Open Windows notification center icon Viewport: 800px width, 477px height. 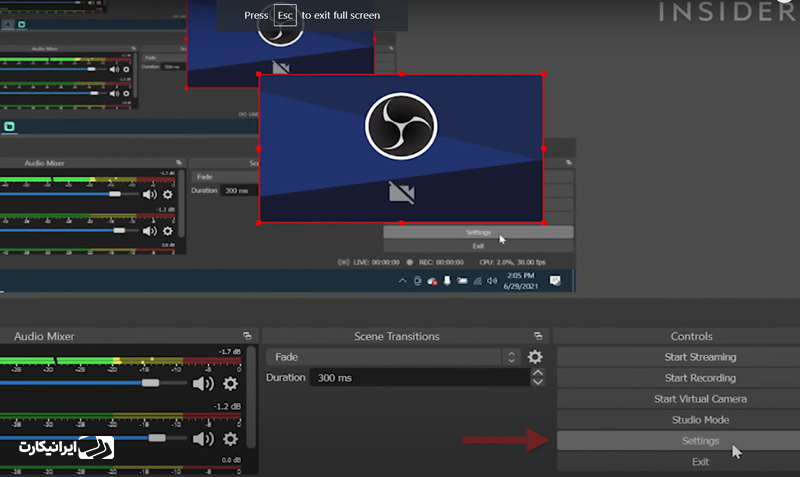pos(555,281)
